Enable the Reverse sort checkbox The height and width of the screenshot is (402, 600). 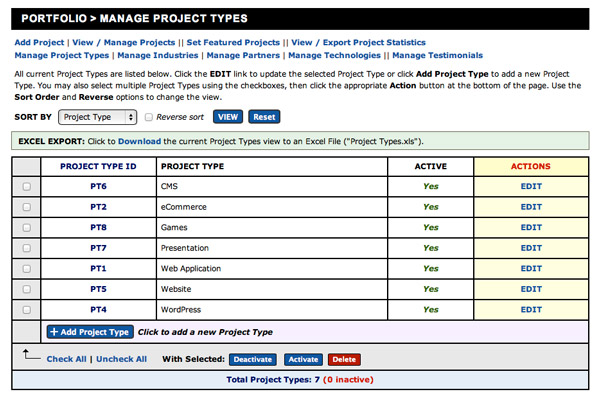[x=149, y=117]
